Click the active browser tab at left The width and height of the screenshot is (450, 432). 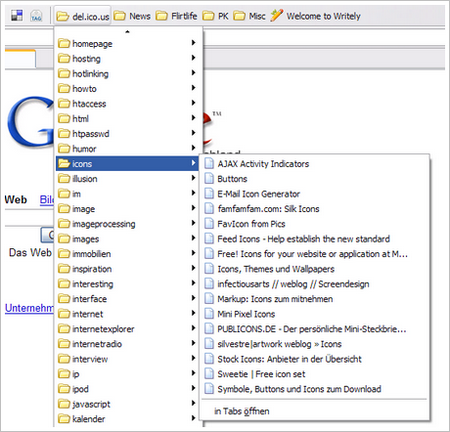click(x=20, y=59)
